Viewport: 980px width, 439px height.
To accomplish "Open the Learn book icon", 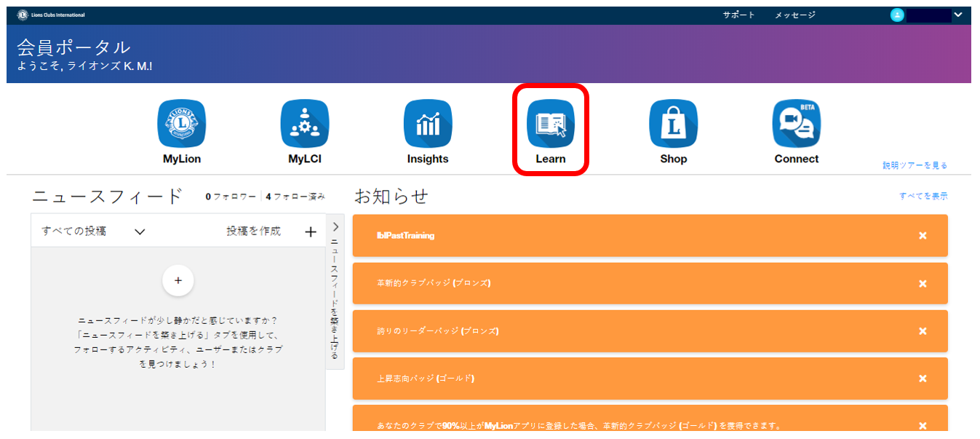I will click(x=551, y=124).
